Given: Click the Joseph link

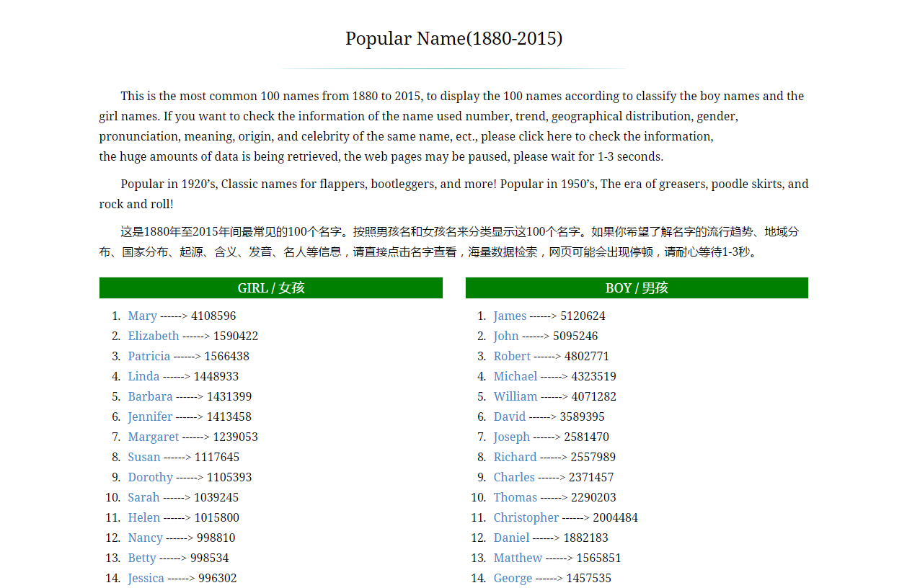Looking at the screenshot, I should [512, 437].
